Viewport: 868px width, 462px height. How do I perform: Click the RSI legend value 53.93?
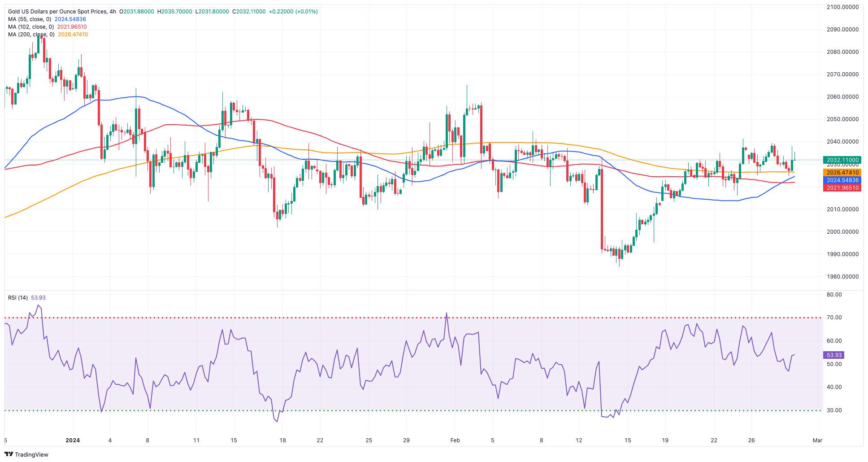coord(38,298)
